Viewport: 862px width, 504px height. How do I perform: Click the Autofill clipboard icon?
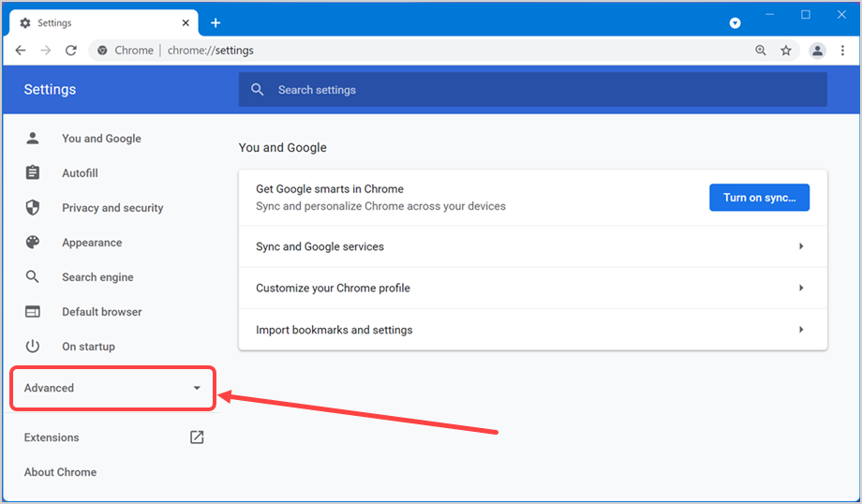click(33, 172)
